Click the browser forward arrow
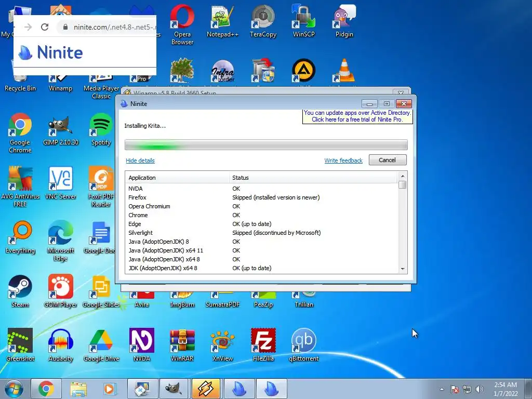The width and height of the screenshot is (532, 399). pos(28,27)
